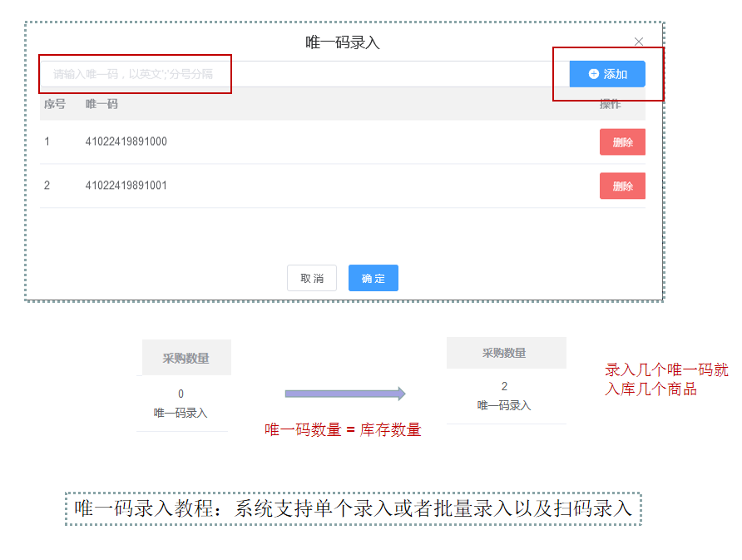Click the 唯一码 column header
The width and height of the screenshot is (742, 560).
[101, 104]
